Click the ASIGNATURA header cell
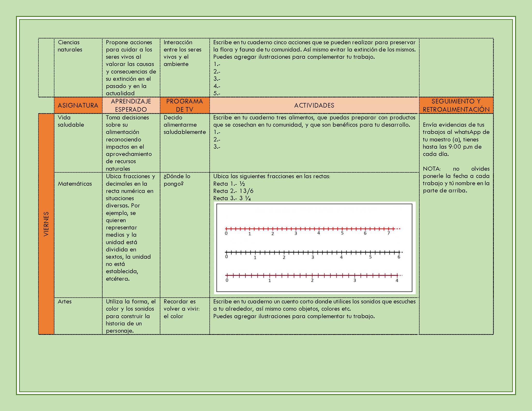 click(78, 105)
